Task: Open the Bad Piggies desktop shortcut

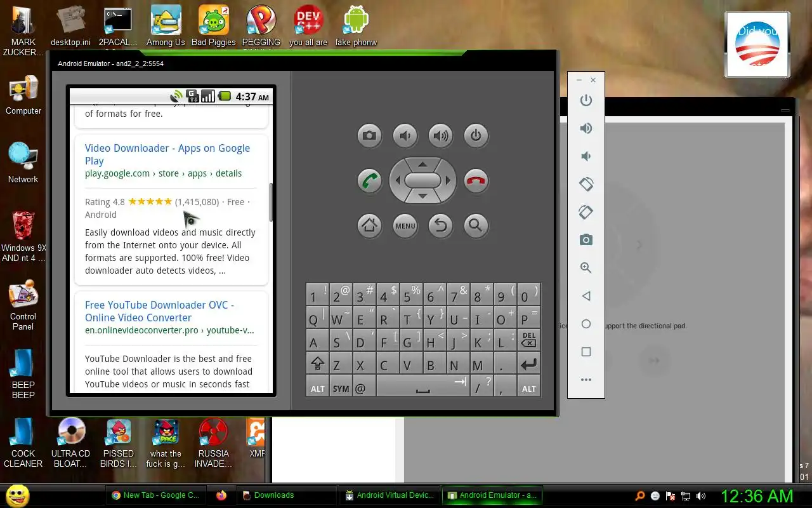Action: 213,27
